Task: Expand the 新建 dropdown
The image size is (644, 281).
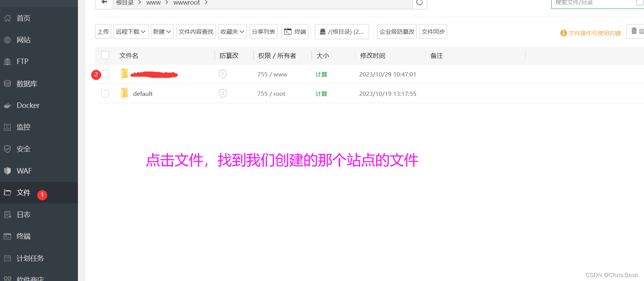Action: point(162,31)
